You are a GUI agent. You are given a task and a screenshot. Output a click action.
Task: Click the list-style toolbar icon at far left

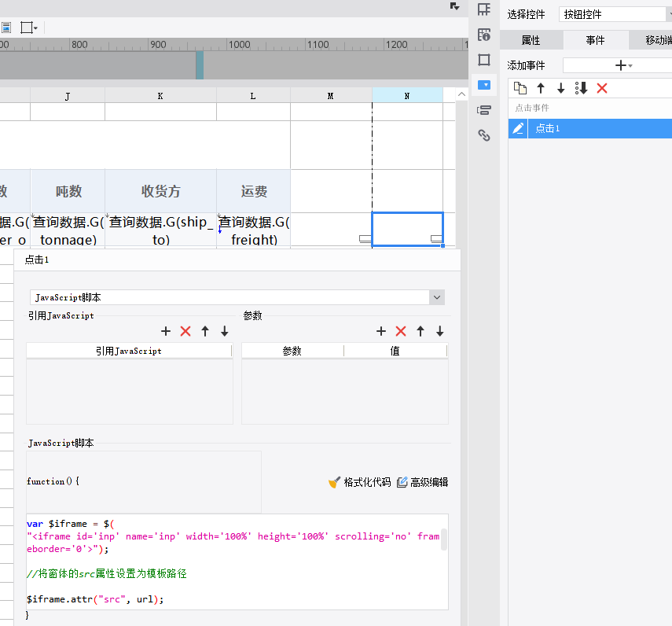(x=6, y=28)
